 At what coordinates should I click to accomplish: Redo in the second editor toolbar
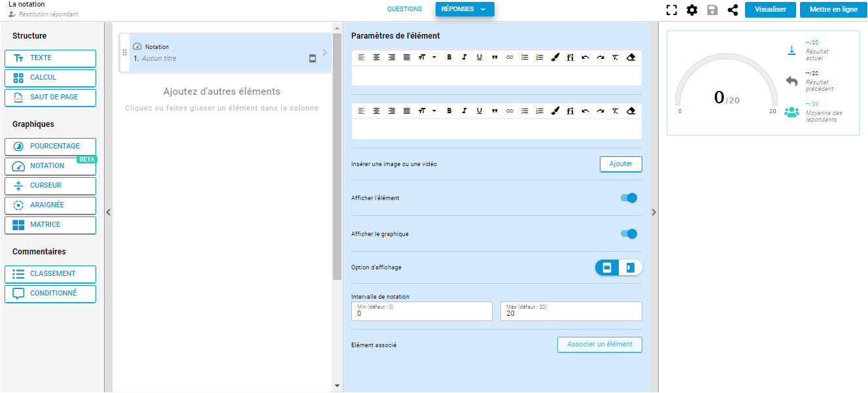pos(600,111)
